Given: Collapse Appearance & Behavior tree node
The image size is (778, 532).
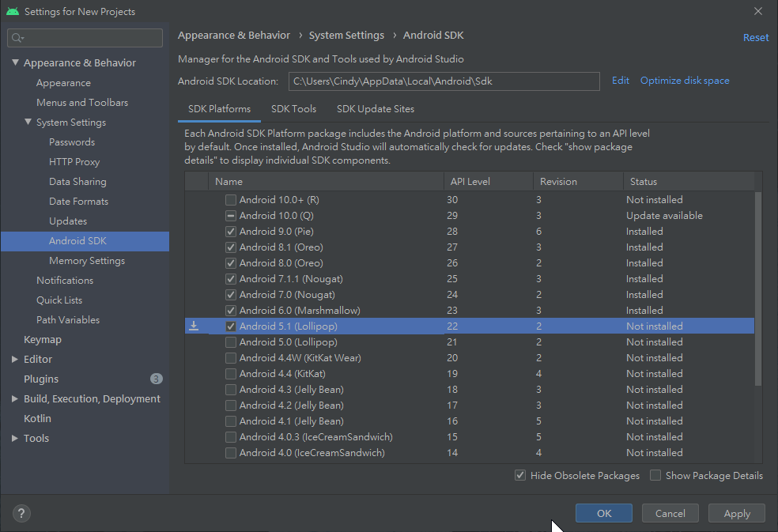Looking at the screenshot, I should tap(15, 62).
